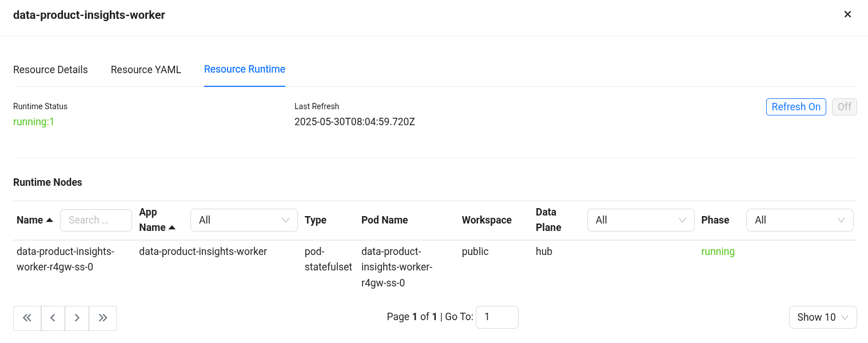Go to the first page of results

click(27, 318)
